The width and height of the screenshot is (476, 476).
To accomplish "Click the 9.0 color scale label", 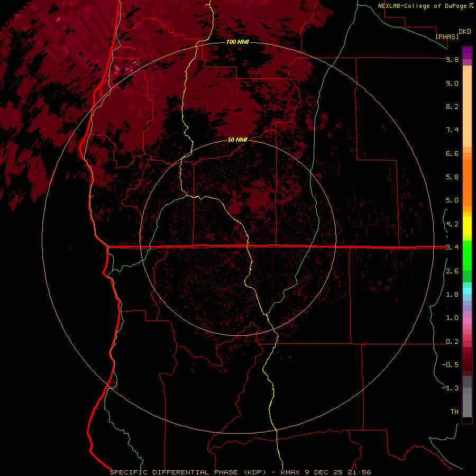I will [x=452, y=83].
